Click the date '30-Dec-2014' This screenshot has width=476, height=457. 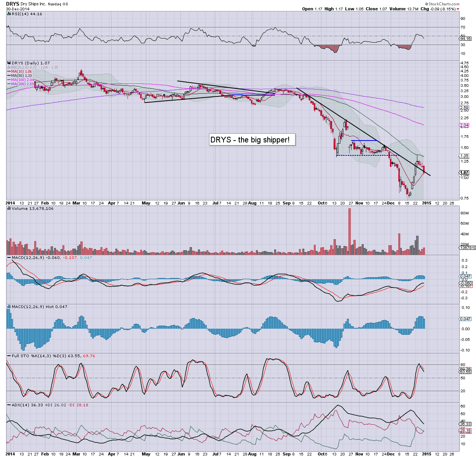(18, 9)
